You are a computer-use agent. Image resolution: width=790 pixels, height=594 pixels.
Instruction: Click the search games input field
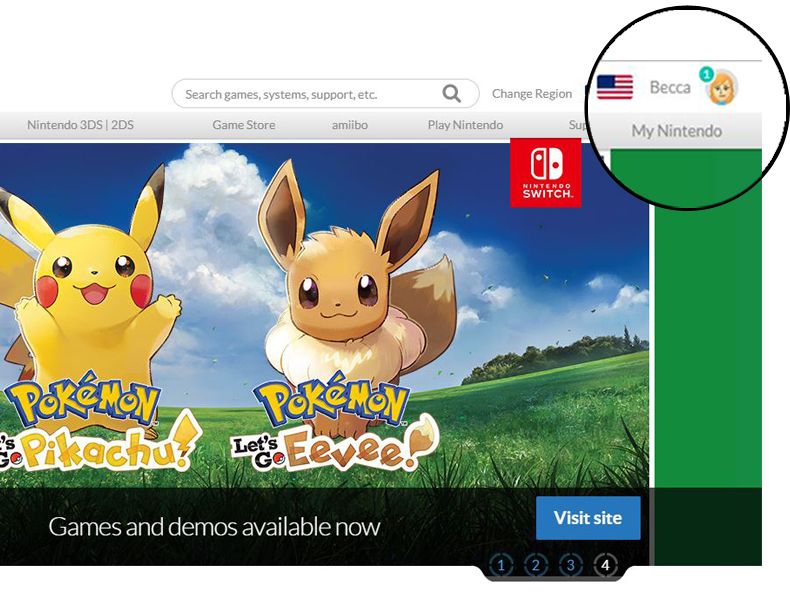pyautogui.click(x=325, y=94)
